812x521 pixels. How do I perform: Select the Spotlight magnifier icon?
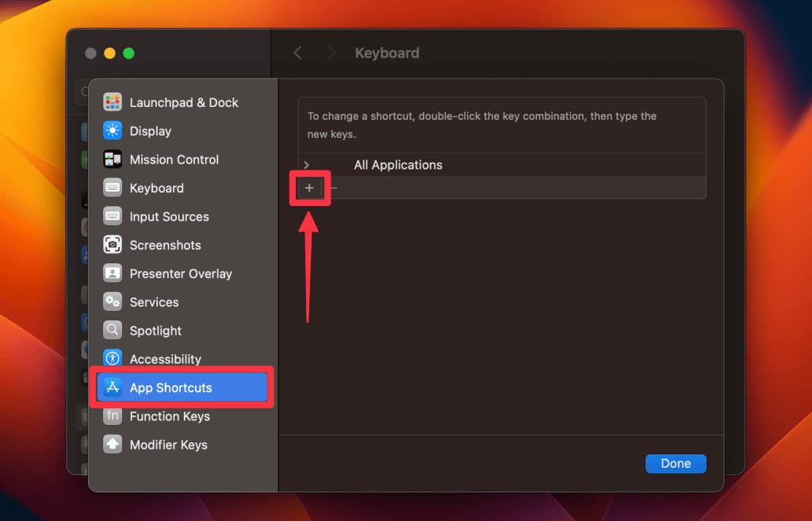[x=113, y=331]
